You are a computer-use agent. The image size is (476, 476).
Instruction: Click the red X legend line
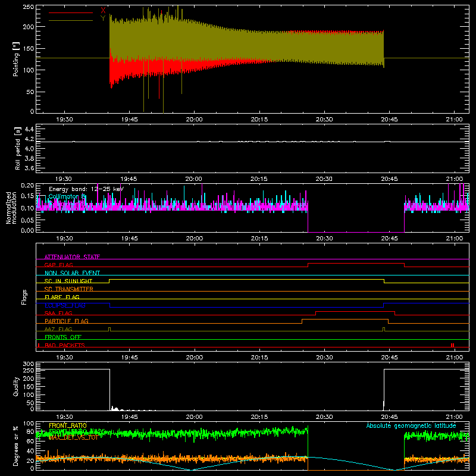[x=71, y=12]
